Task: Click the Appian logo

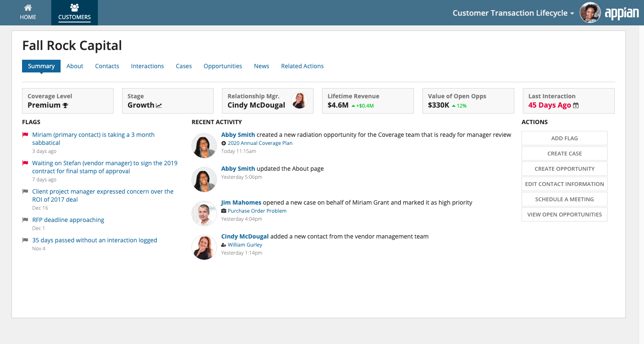Action: (622, 13)
